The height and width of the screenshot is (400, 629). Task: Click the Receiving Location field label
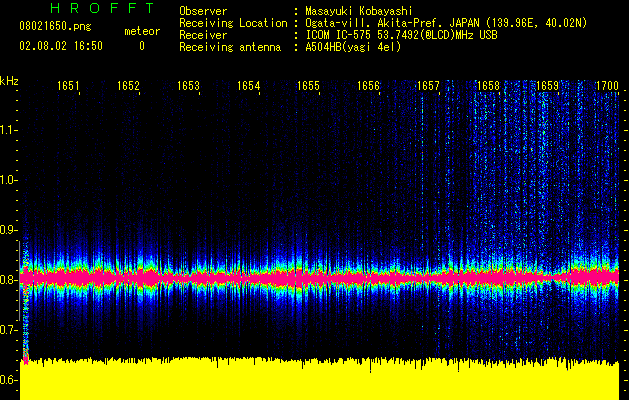click(x=233, y=23)
